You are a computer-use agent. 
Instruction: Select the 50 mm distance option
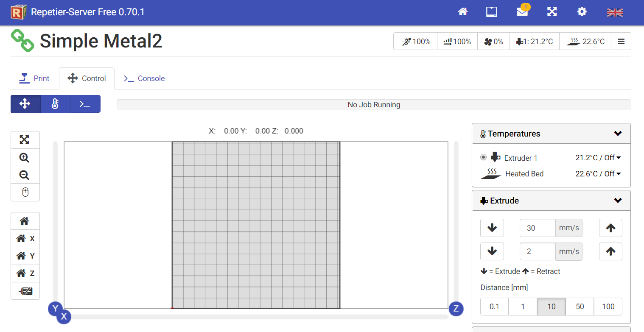[x=580, y=307]
